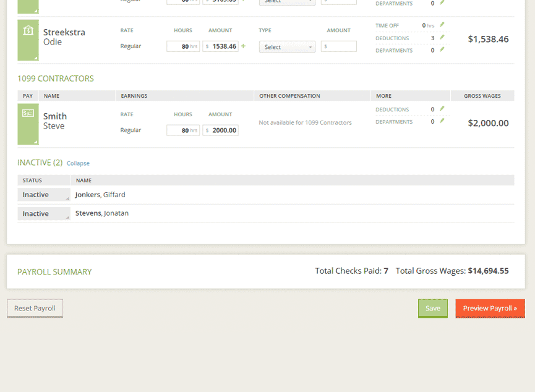
Task: Collapse the Inactive employees section
Action: point(78,163)
